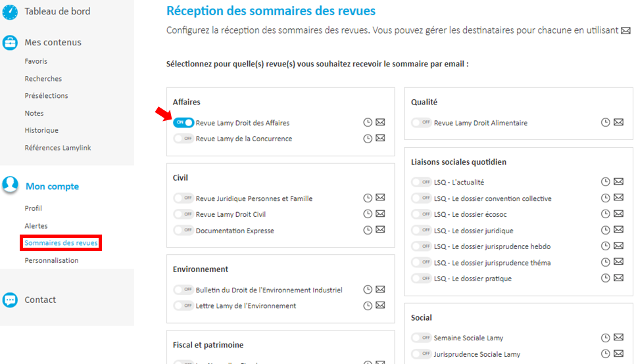Click clock icon for LSQ - Le dossier pratique

pyautogui.click(x=605, y=278)
